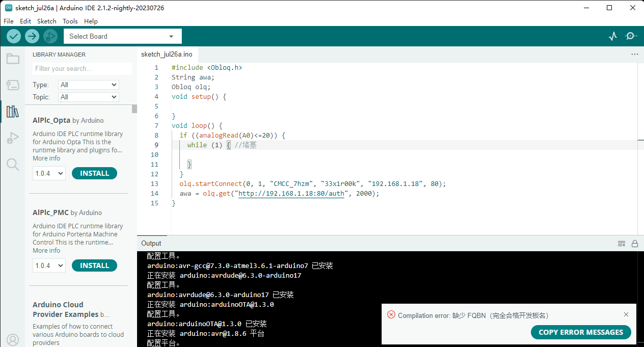This screenshot has height=347, width=644.
Task: Click output line 'arduino:arduinoOTA@1.3.0 已安装'
Action: click(207, 324)
